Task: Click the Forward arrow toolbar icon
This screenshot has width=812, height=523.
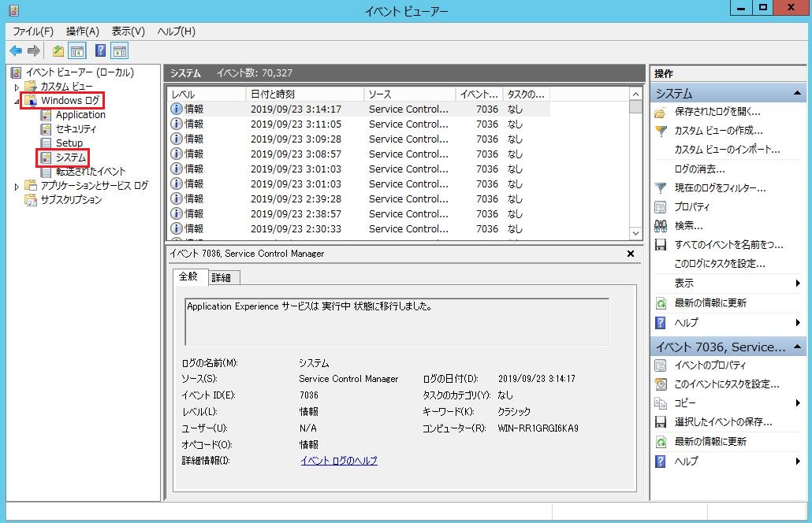Action: (x=34, y=50)
